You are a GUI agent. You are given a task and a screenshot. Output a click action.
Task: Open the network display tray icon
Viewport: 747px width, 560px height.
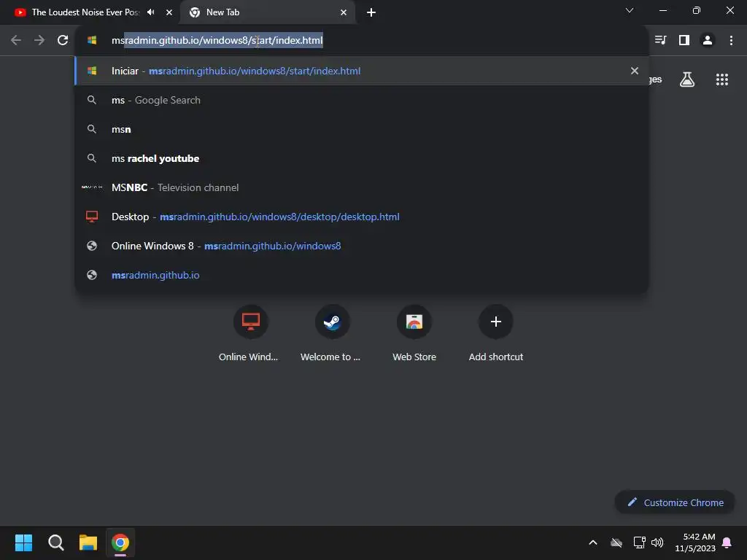coord(639,542)
